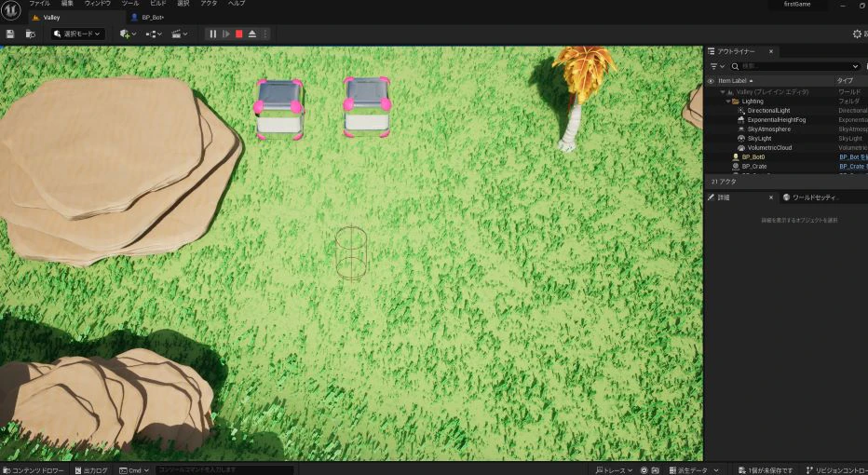Close the 詳細 panel tab
868x475 pixels.
pyautogui.click(x=770, y=197)
